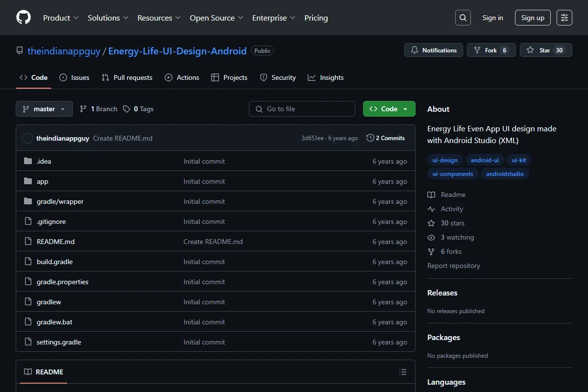Expand the Product menu in header
Screen dimensions: 588x392
click(61, 18)
